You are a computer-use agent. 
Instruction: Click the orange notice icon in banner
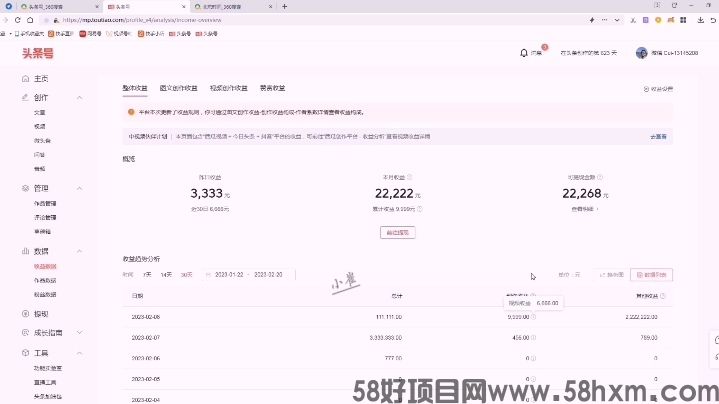click(x=131, y=112)
